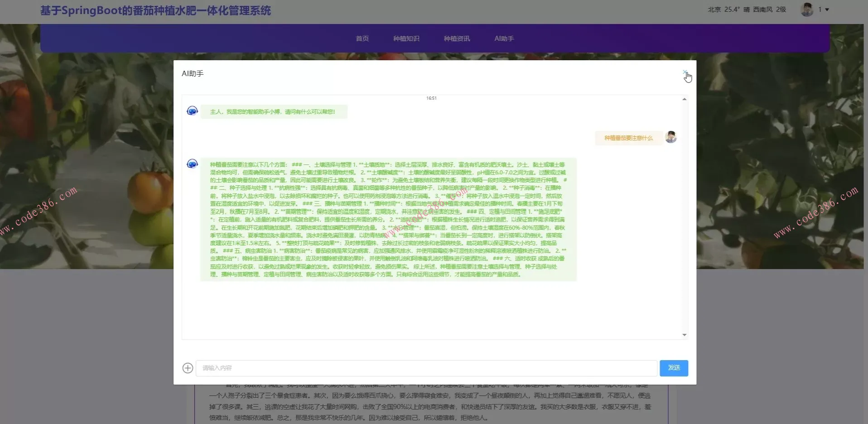The image size is (868, 424).
Task: Open the 种植资讯 menu
Action: point(457,39)
